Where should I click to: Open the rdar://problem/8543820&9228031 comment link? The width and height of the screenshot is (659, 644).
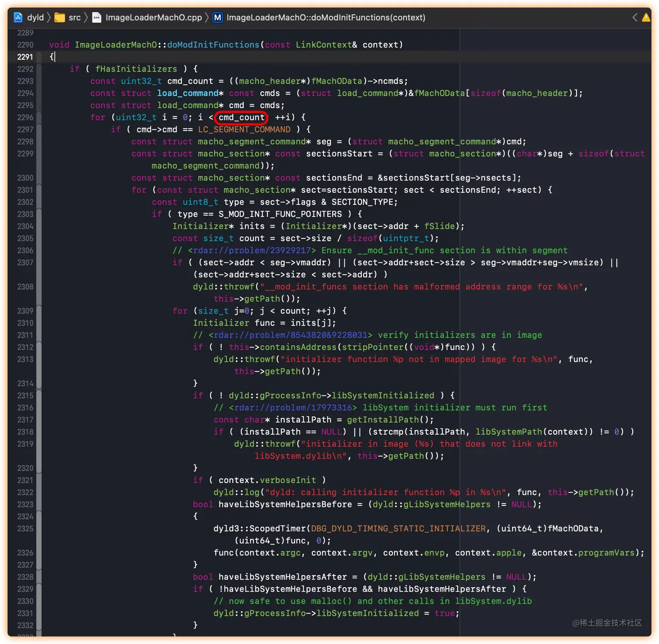[x=291, y=335]
